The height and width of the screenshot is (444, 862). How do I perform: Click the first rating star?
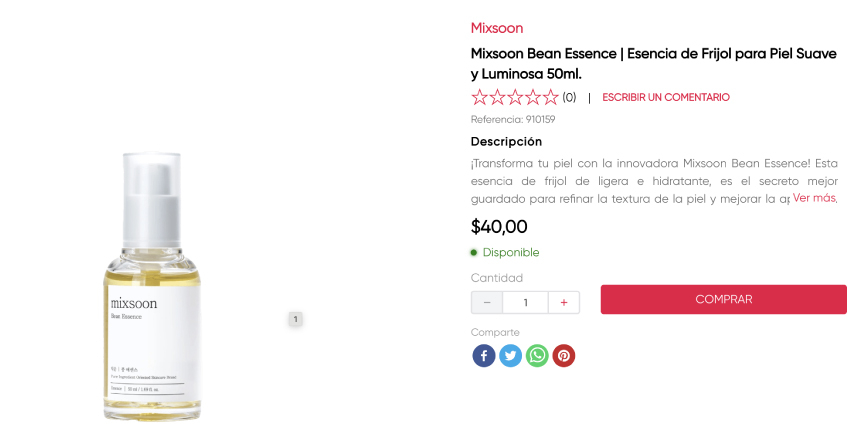480,97
